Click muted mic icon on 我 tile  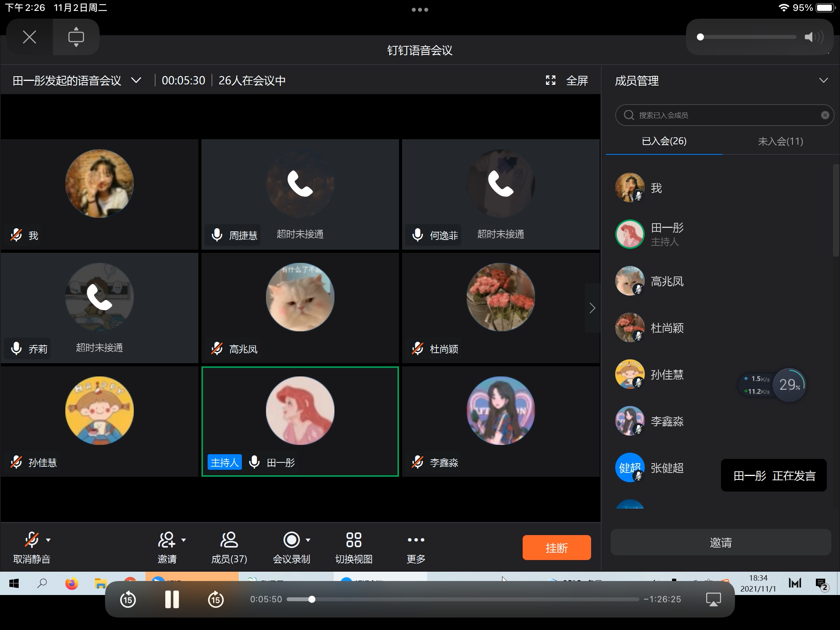pyautogui.click(x=16, y=235)
